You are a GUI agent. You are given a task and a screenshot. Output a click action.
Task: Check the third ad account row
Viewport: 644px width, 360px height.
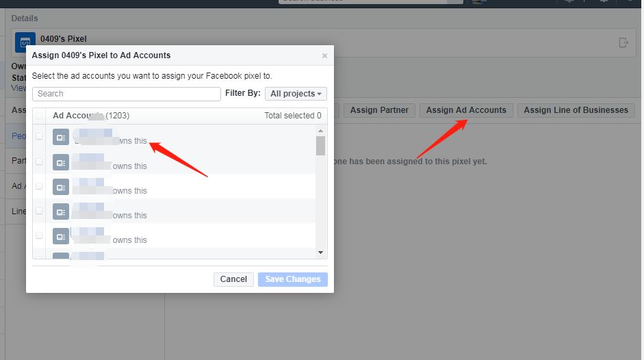[39, 186]
